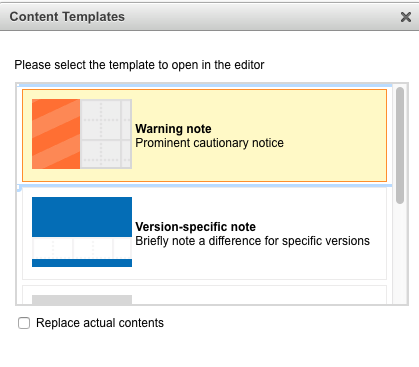Choose the Version-specific note template thumbnail
Image resolution: width=419 pixels, height=367 pixels.
[x=82, y=232]
